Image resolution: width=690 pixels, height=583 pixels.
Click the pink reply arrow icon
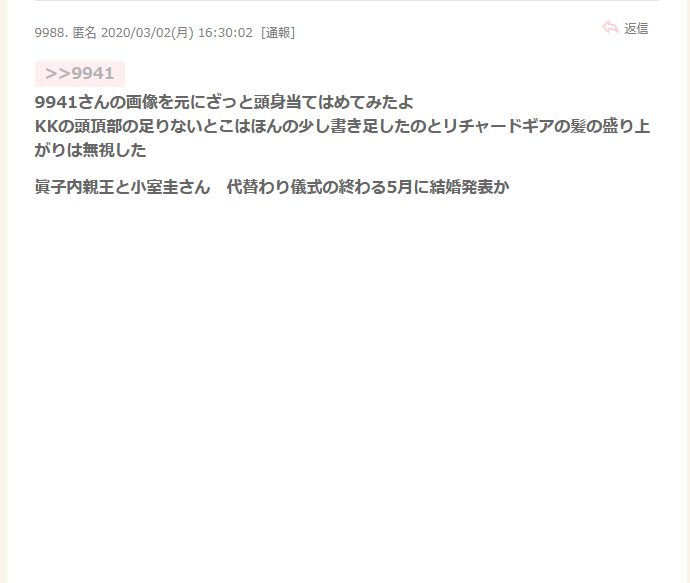click(610, 28)
